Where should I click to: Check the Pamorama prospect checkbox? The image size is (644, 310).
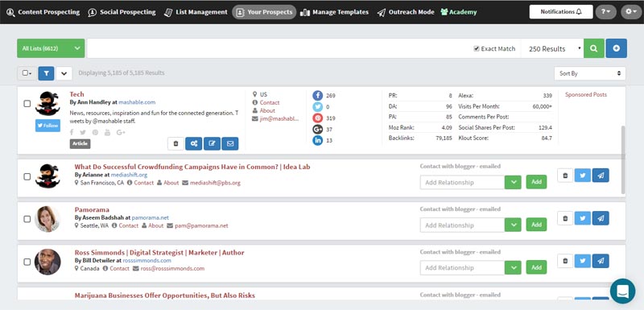(x=27, y=219)
